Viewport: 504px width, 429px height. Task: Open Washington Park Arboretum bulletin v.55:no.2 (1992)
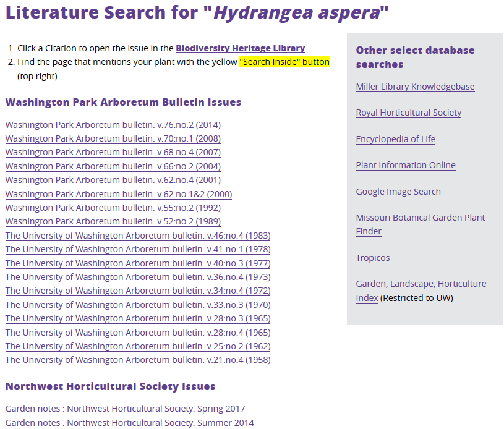click(x=113, y=208)
